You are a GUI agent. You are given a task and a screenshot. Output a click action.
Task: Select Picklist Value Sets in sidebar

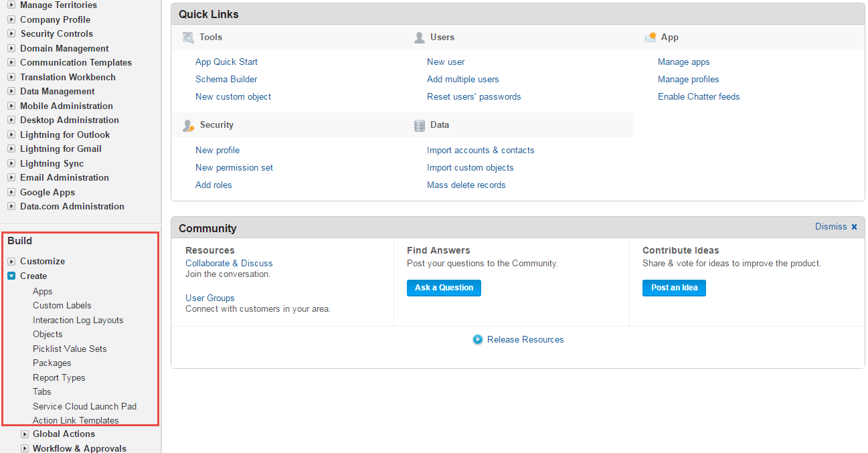[70, 349]
